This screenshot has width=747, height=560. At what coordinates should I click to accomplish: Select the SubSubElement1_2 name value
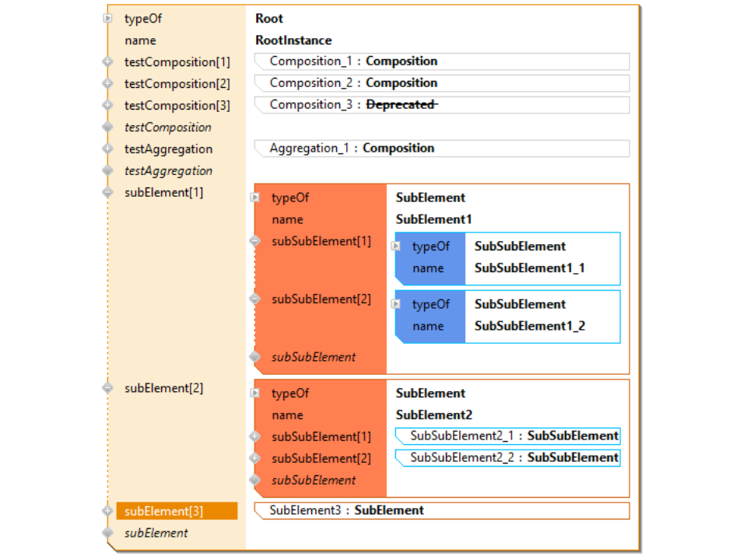pos(530,326)
